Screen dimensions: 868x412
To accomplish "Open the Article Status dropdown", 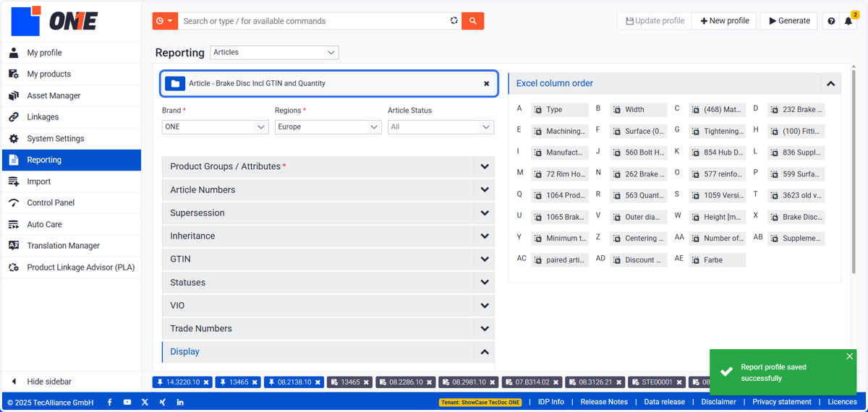I will pyautogui.click(x=441, y=126).
